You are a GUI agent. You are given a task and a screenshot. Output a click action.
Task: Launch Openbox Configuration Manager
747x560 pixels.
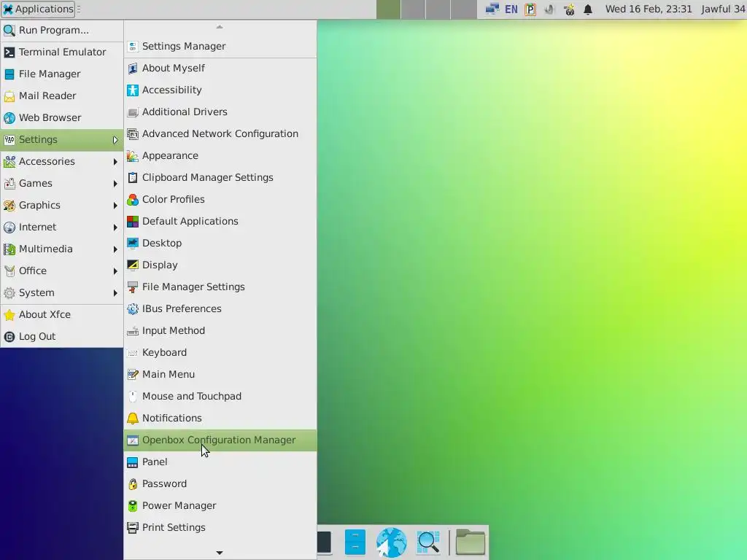click(x=220, y=440)
